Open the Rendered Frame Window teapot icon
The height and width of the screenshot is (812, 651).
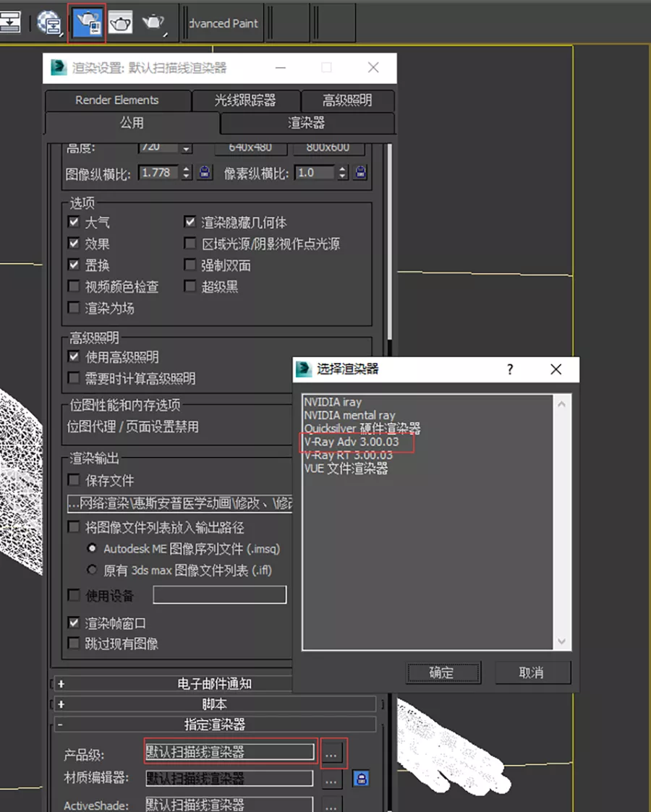tap(120, 23)
